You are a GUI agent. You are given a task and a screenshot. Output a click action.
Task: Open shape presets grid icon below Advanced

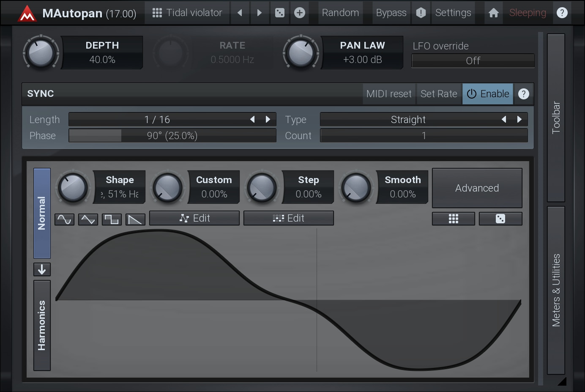pyautogui.click(x=453, y=219)
